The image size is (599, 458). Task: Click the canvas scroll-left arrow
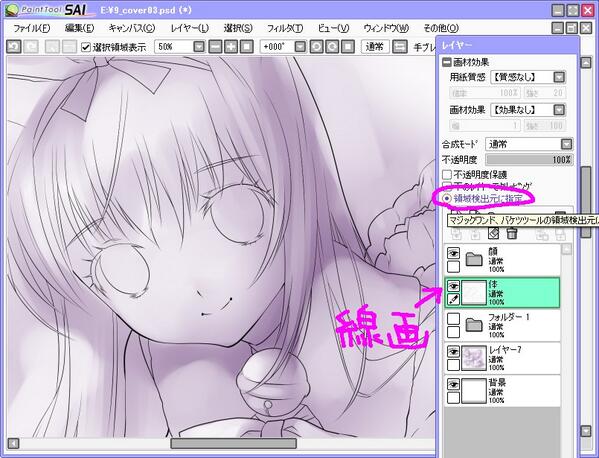[x=13, y=443]
